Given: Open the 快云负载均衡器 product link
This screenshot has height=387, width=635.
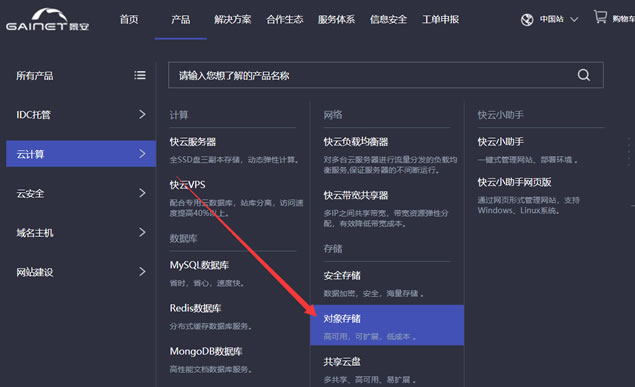Looking at the screenshot, I should (x=356, y=142).
